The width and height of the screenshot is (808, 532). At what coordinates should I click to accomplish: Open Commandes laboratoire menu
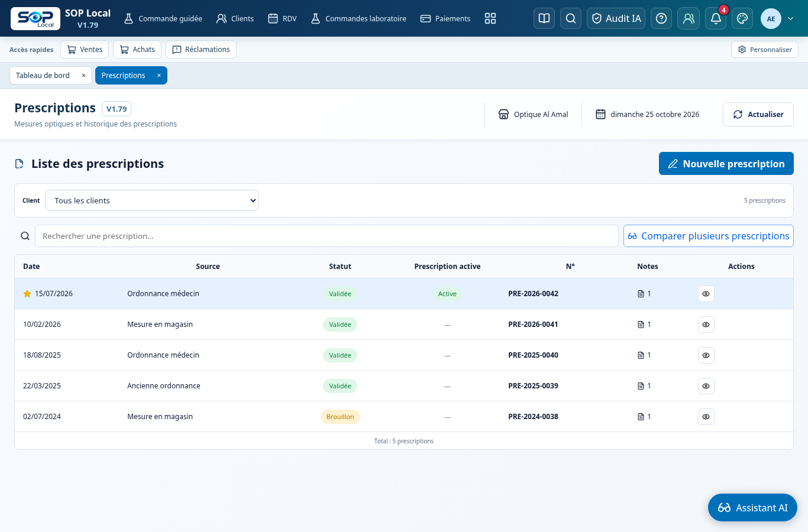358,18
